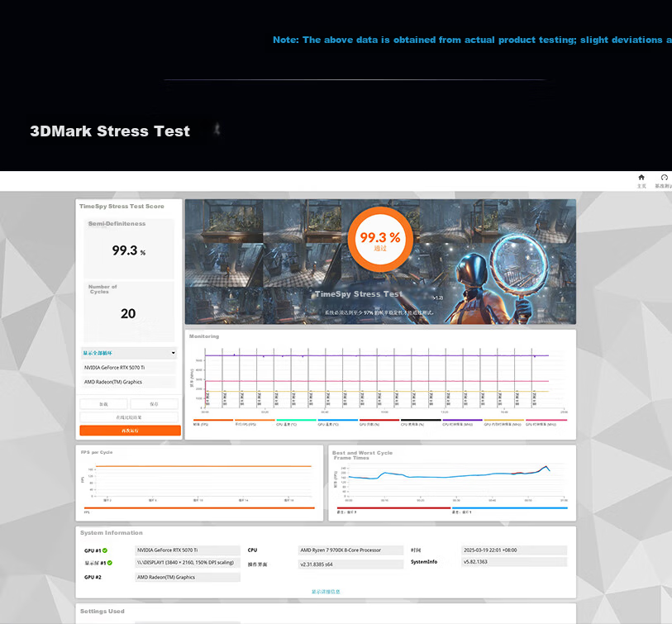The width and height of the screenshot is (672, 624).
Task: Toggle the pink GPU clock frequency legend swatch
Action: [546, 420]
